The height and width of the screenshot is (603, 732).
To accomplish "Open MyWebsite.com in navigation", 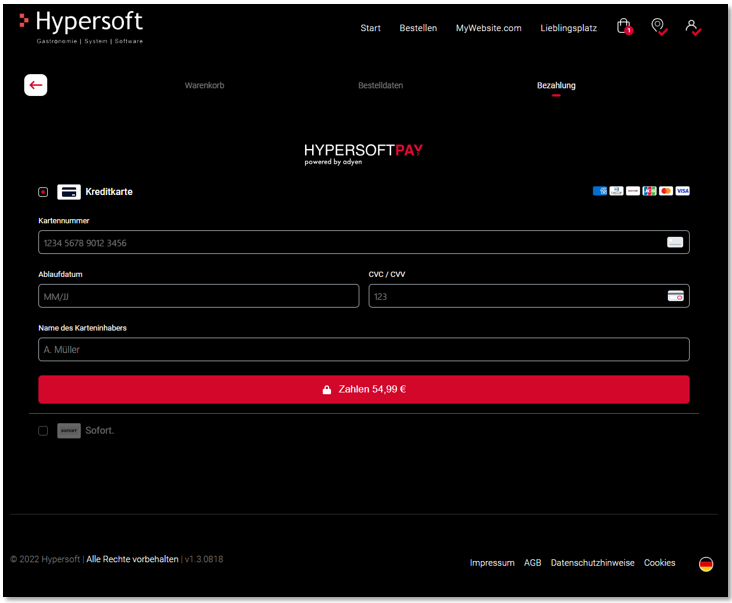I will (x=488, y=28).
